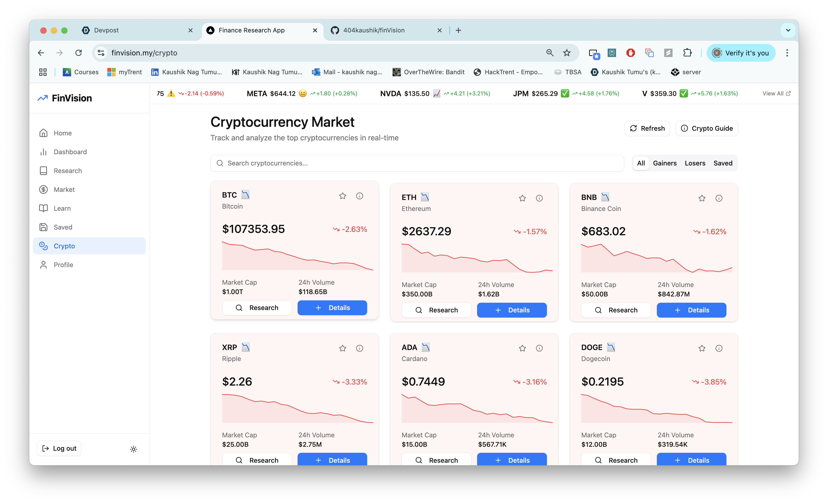This screenshot has height=504, width=828.
Task: Click the Refresh button
Action: (x=647, y=128)
